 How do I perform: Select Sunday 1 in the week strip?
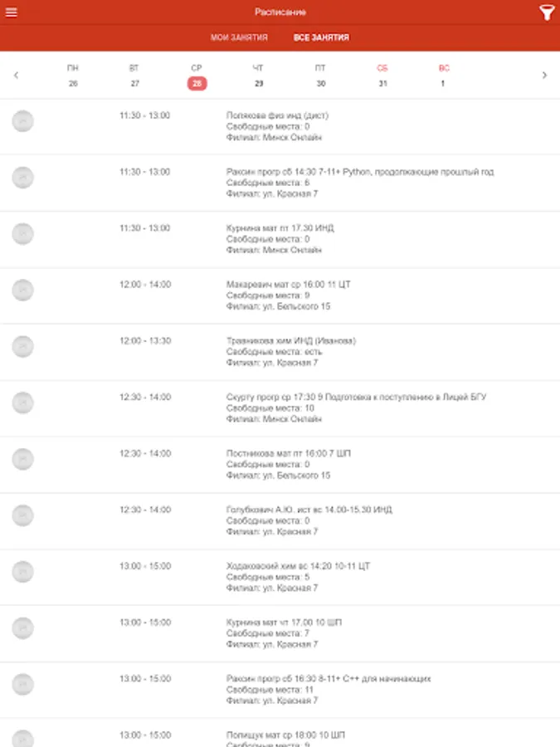click(444, 76)
